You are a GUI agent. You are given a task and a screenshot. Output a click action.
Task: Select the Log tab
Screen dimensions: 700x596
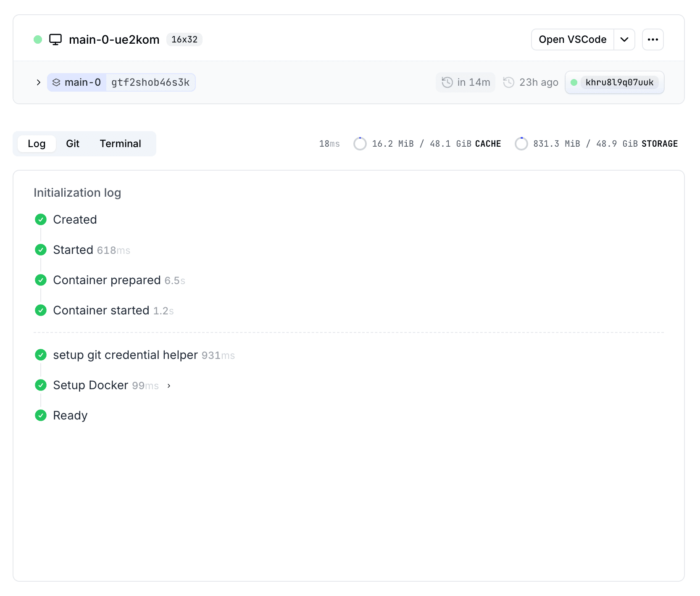[x=37, y=144]
